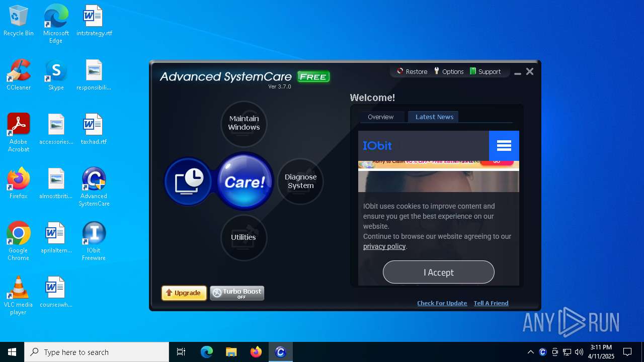Select the aprilaltern... document icon
The height and width of the screenshot is (362, 644).
pos(56,238)
